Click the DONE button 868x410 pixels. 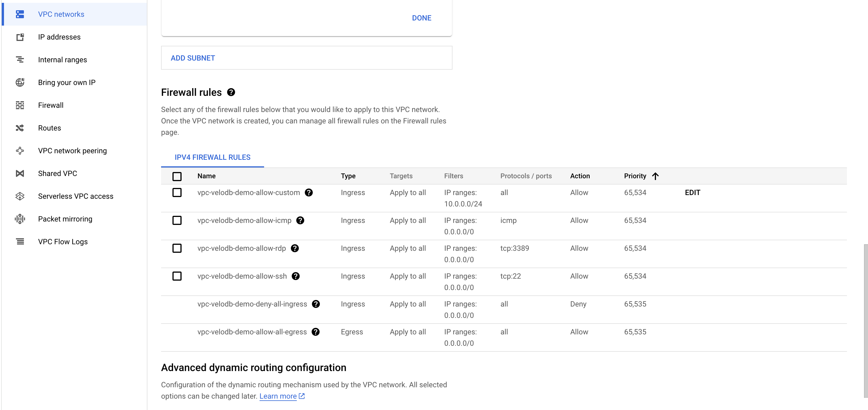421,18
